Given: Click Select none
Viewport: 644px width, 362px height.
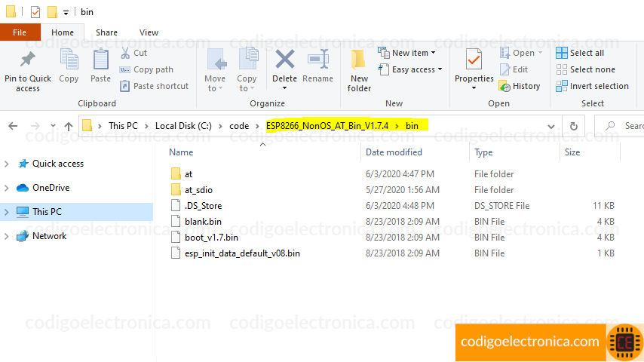Looking at the screenshot, I should (x=585, y=69).
